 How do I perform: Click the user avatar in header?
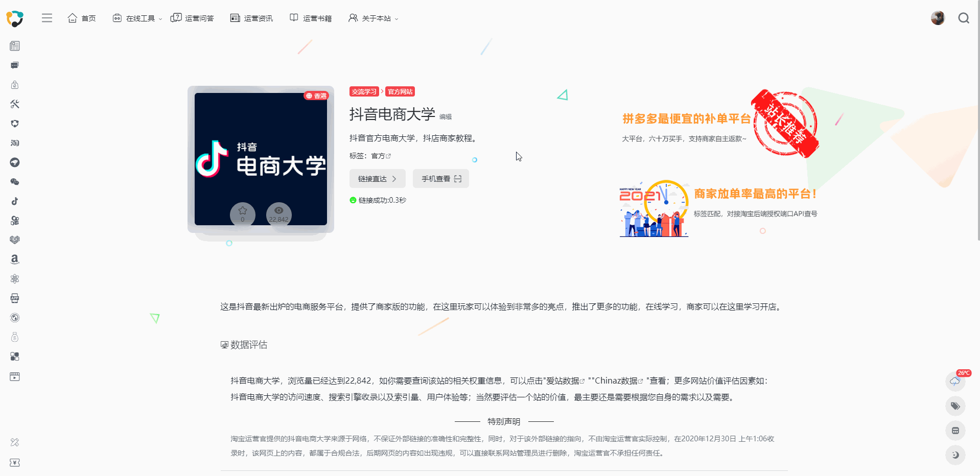click(x=938, y=18)
